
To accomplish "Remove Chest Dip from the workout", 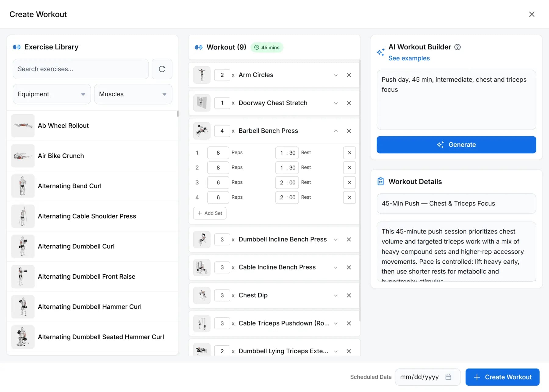I will point(349,295).
